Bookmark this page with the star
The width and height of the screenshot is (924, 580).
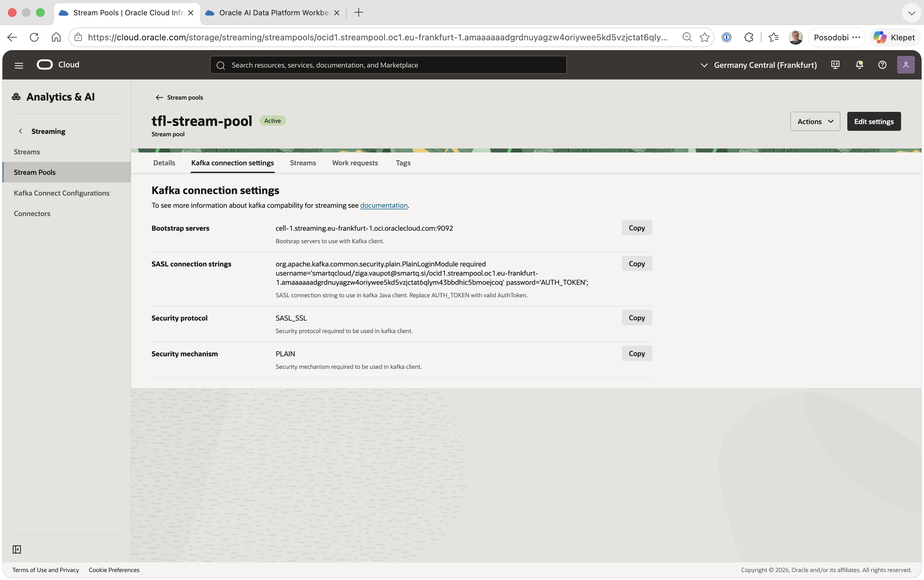point(705,37)
